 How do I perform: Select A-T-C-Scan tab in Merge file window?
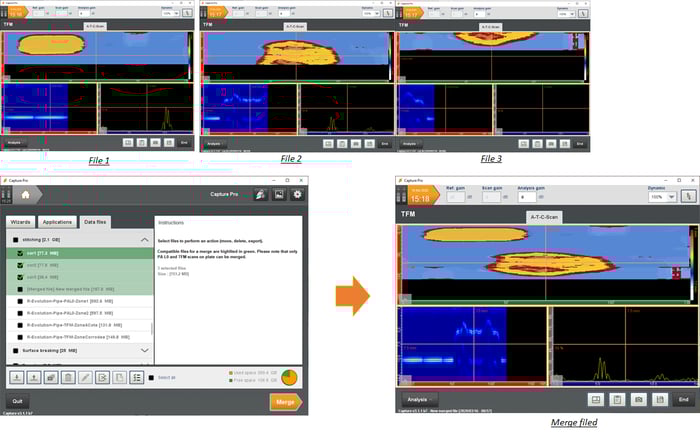[x=544, y=217]
